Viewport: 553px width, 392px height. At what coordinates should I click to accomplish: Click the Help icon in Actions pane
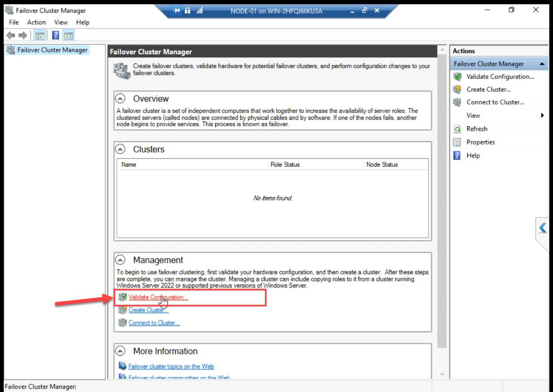[457, 155]
